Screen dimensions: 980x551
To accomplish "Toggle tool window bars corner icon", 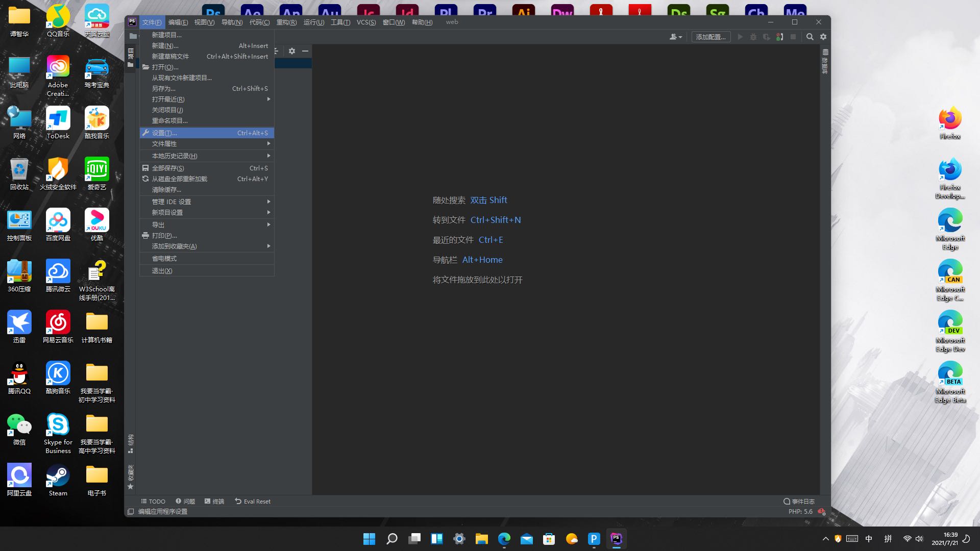I will [131, 512].
